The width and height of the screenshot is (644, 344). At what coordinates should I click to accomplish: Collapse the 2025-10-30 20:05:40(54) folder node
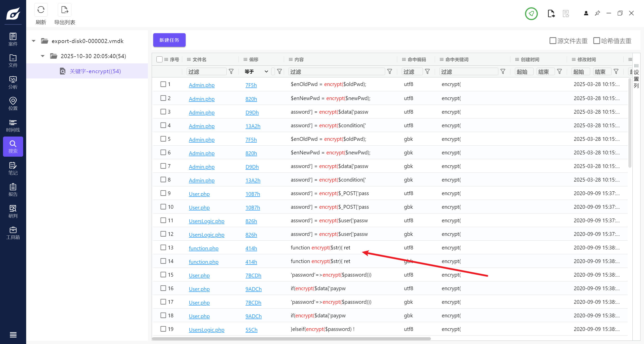click(43, 56)
